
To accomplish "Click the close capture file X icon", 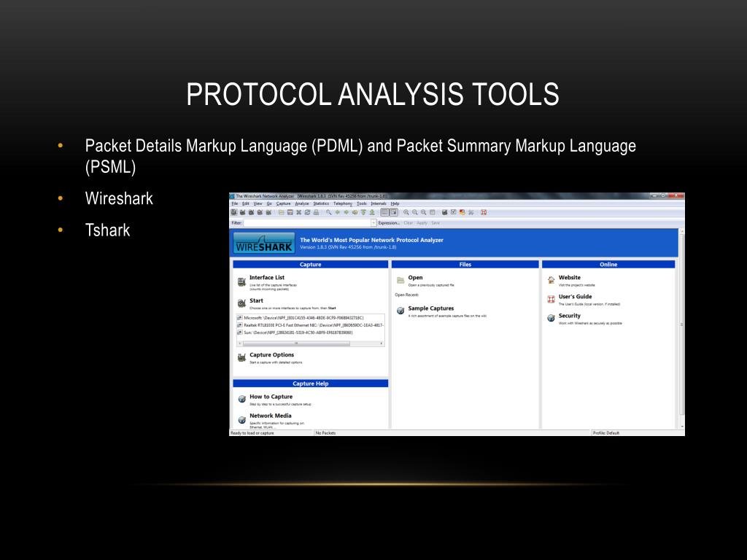I will tap(298, 212).
